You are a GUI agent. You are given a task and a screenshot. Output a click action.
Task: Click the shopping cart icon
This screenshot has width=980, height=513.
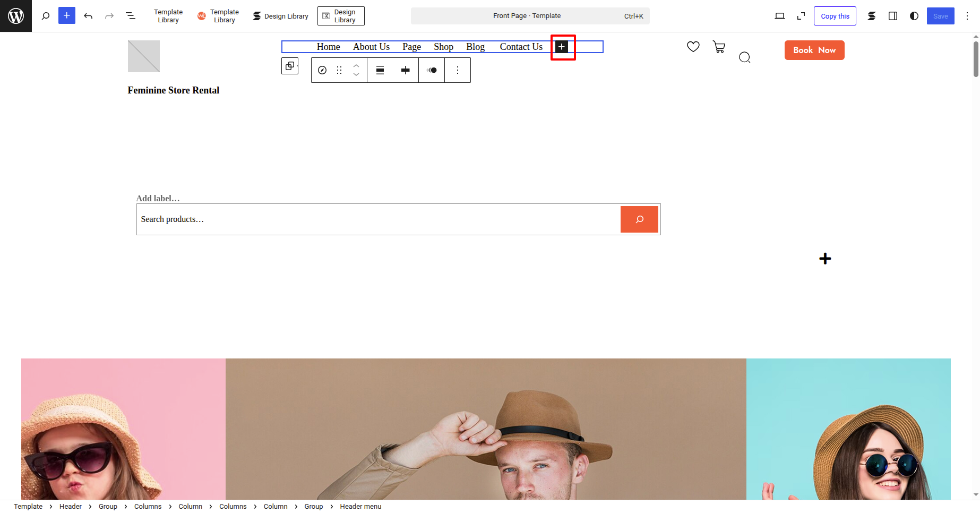tap(719, 47)
